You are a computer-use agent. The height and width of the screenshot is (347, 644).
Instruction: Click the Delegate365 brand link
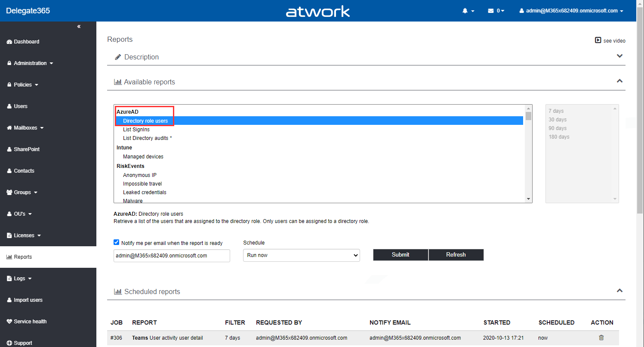(x=28, y=11)
